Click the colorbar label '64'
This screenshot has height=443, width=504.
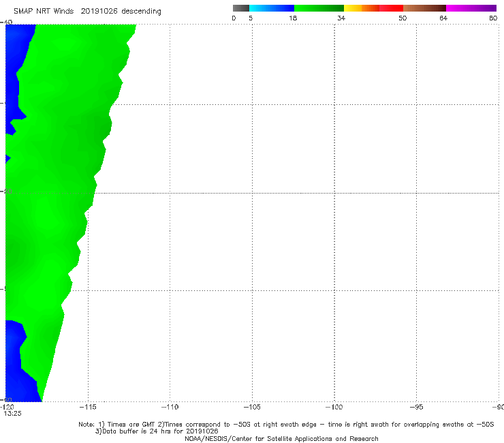[x=443, y=18]
